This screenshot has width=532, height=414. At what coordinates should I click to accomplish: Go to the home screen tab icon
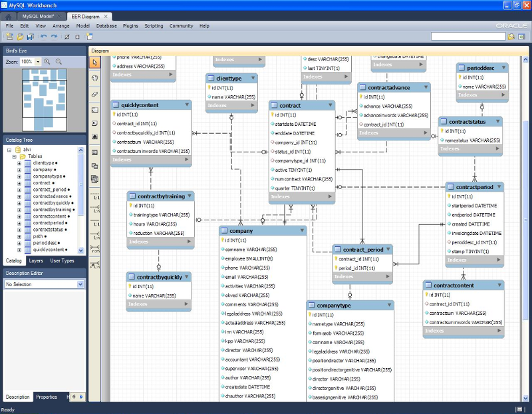pos(9,15)
